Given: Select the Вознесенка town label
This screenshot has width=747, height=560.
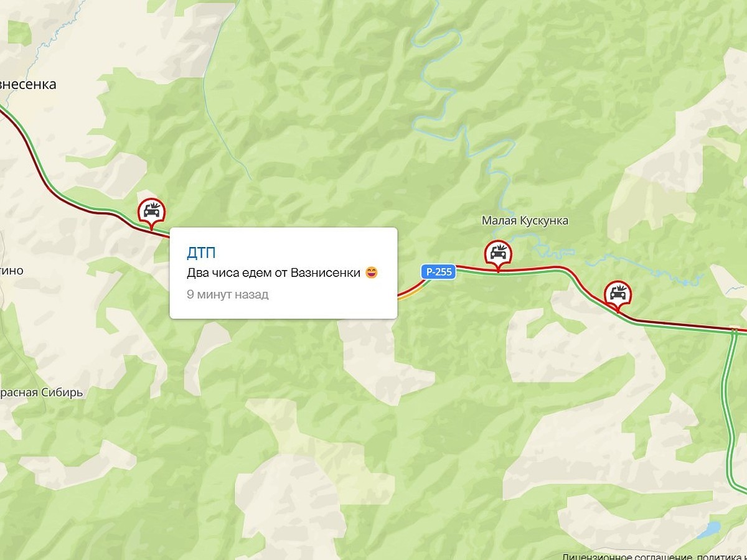Looking at the screenshot, I should tap(28, 85).
